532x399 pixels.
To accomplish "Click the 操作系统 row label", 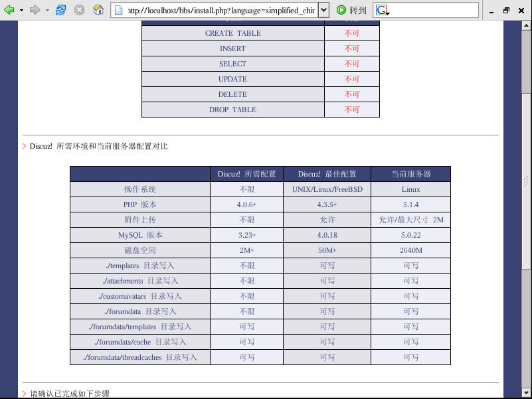I will pos(140,189).
